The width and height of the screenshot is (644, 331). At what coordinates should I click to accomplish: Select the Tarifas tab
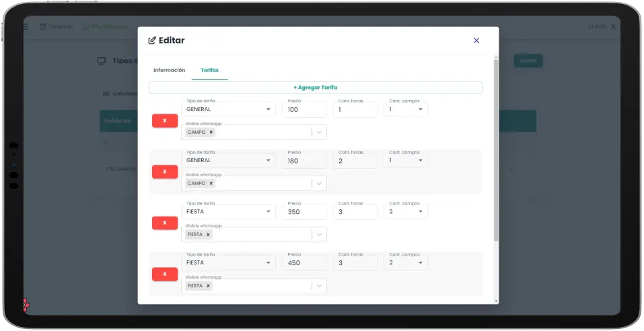209,70
